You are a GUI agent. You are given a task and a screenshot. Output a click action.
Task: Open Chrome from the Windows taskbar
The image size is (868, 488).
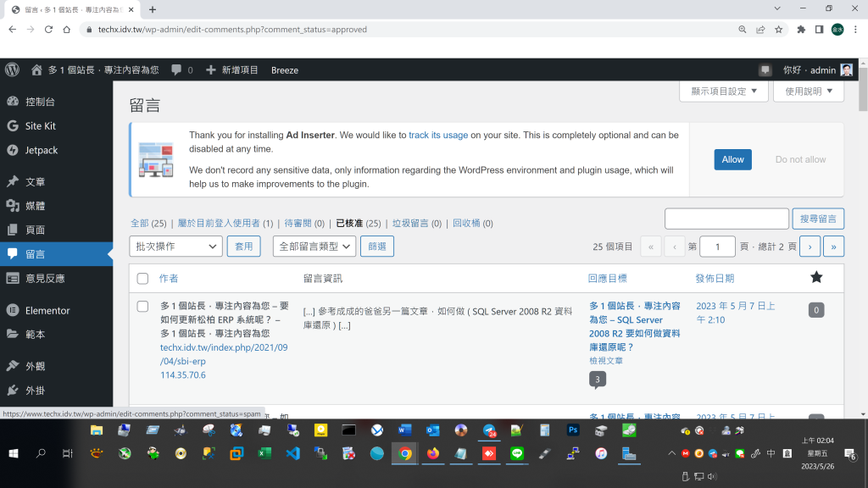(405, 453)
